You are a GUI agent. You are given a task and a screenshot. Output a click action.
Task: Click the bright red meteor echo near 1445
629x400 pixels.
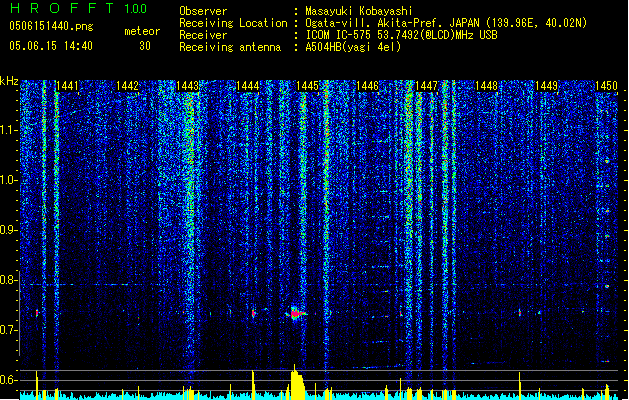click(296, 313)
